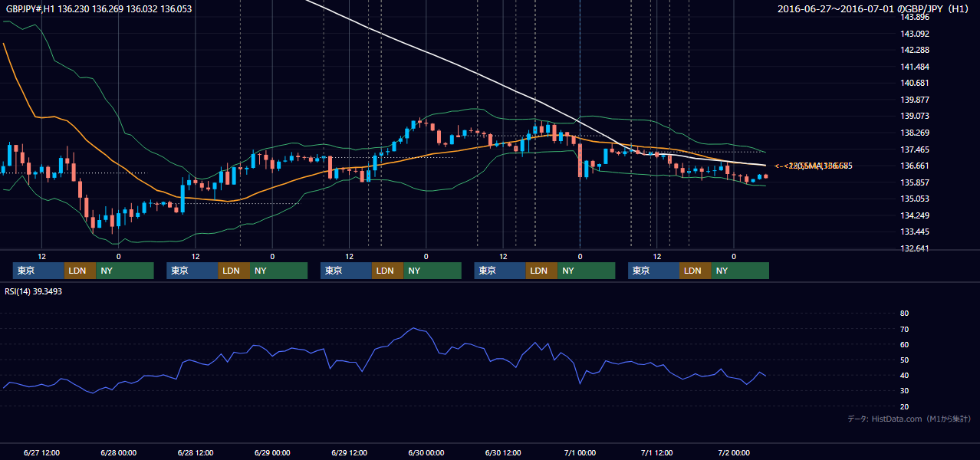Select the RSI 60 level label
Viewport: 980px width, 460px height.
click(904, 344)
